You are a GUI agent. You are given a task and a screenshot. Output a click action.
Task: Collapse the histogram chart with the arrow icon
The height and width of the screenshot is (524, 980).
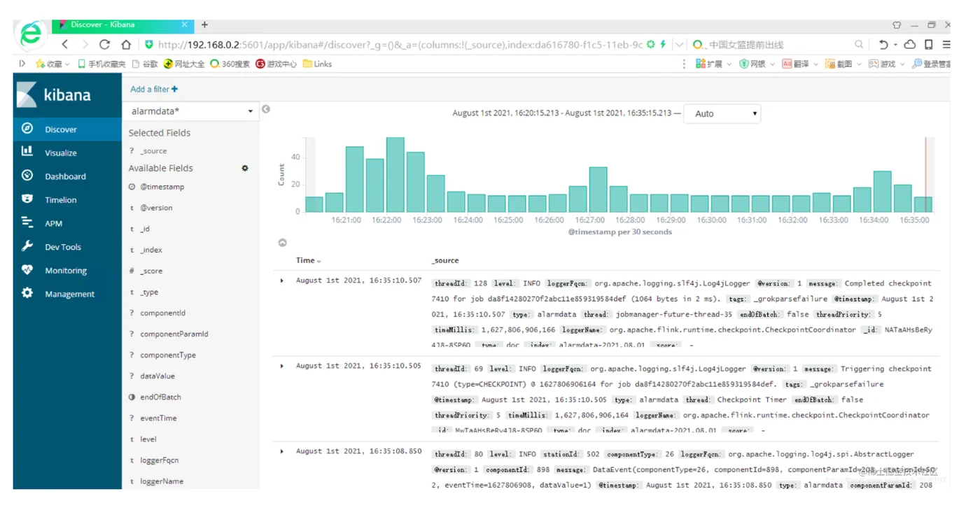282,243
